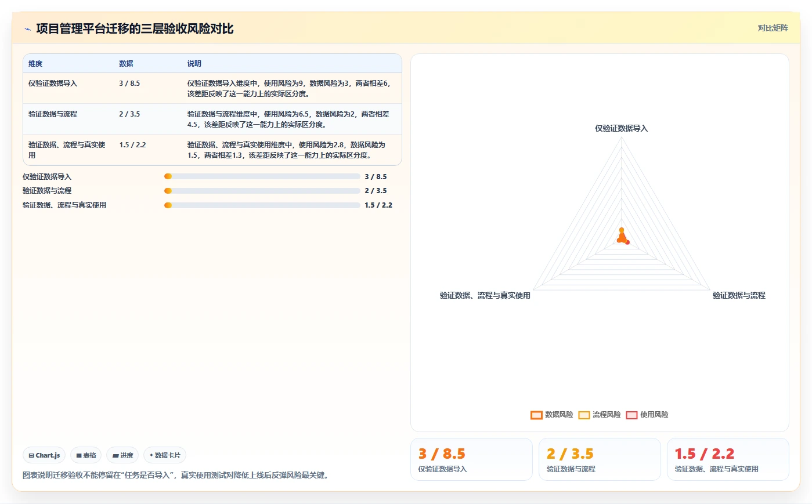
Task: Click the 使用风险 red legend swatch
Action: pyautogui.click(x=631, y=415)
